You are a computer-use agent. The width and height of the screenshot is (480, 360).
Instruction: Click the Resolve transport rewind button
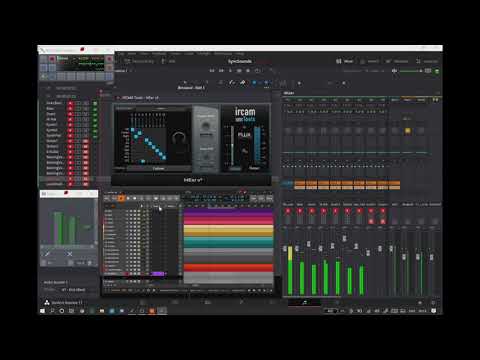(212, 71)
